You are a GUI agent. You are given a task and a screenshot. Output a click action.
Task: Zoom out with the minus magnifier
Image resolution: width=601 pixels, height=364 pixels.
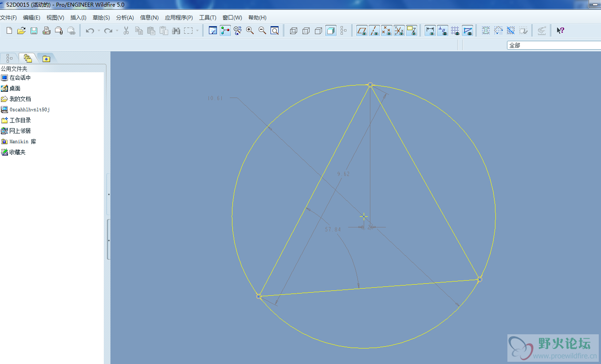(x=263, y=31)
